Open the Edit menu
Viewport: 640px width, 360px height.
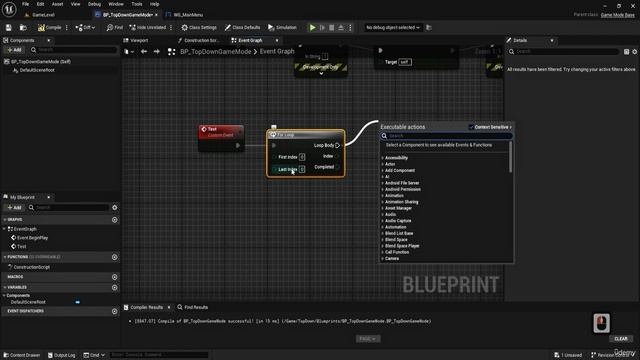pyautogui.click(x=40, y=4)
